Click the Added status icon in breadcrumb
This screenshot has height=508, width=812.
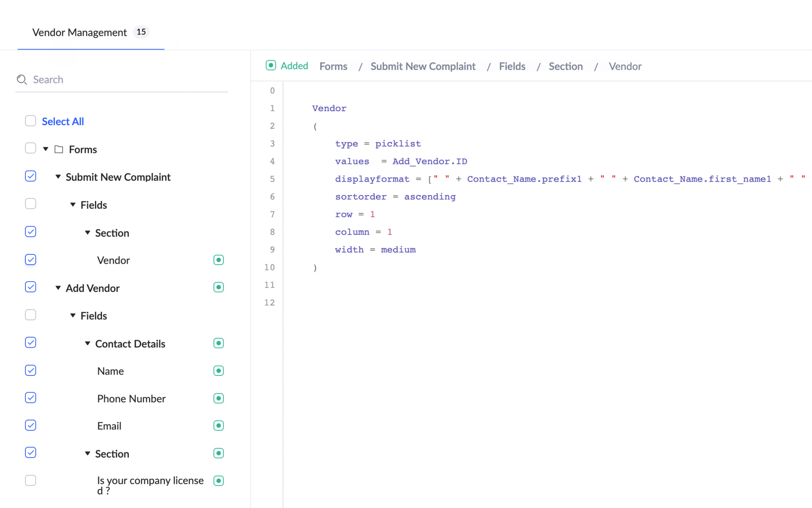270,65
